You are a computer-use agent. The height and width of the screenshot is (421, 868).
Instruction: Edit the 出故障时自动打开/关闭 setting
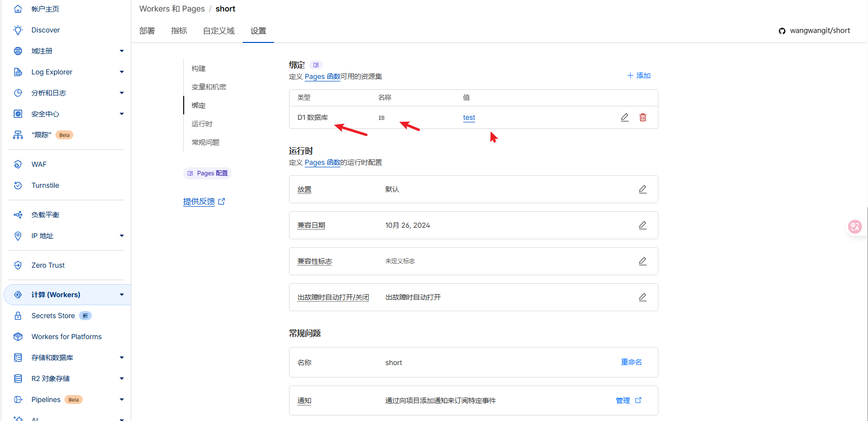[x=642, y=297]
